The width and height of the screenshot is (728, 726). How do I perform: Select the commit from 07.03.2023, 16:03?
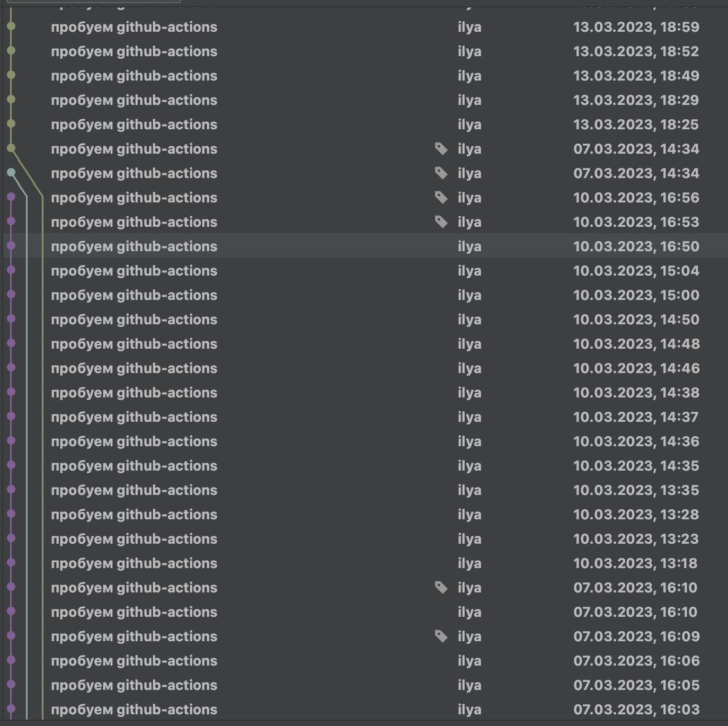point(134,710)
